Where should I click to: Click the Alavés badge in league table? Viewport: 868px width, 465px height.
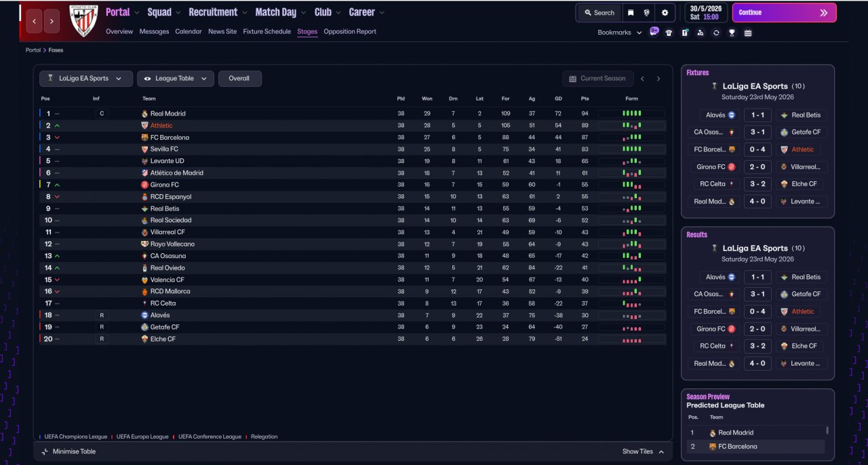[x=144, y=315]
